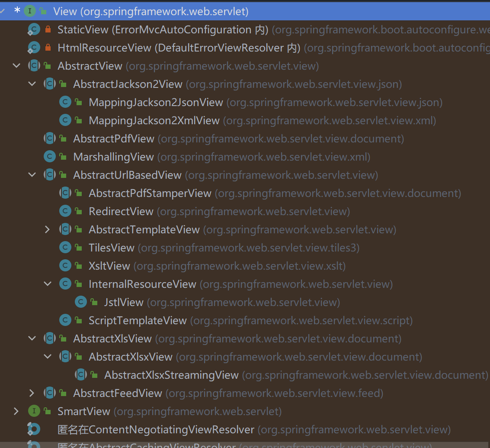Click the class icon beside MappingJackson2JsonView
This screenshot has width=490, height=448.
pyautogui.click(x=65, y=102)
